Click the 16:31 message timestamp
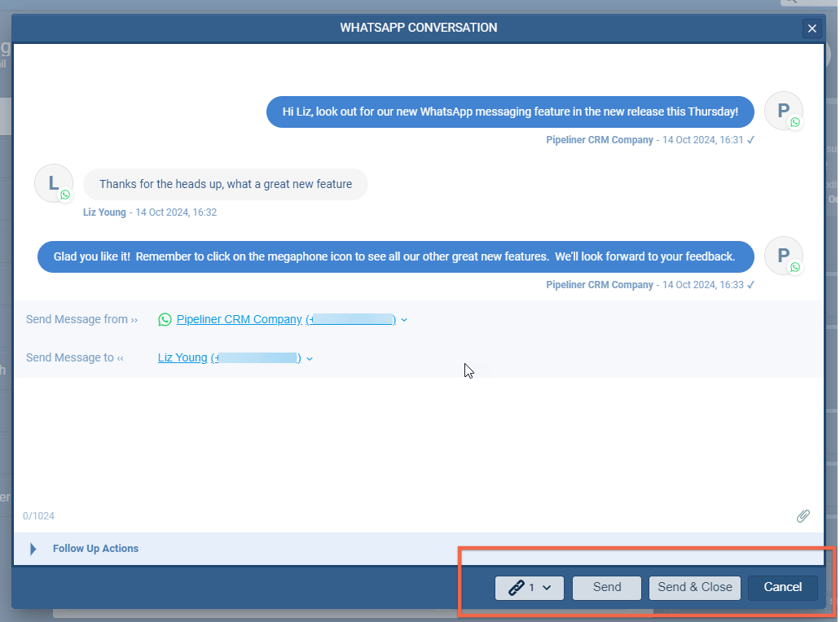The height and width of the screenshot is (622, 840). [703, 140]
